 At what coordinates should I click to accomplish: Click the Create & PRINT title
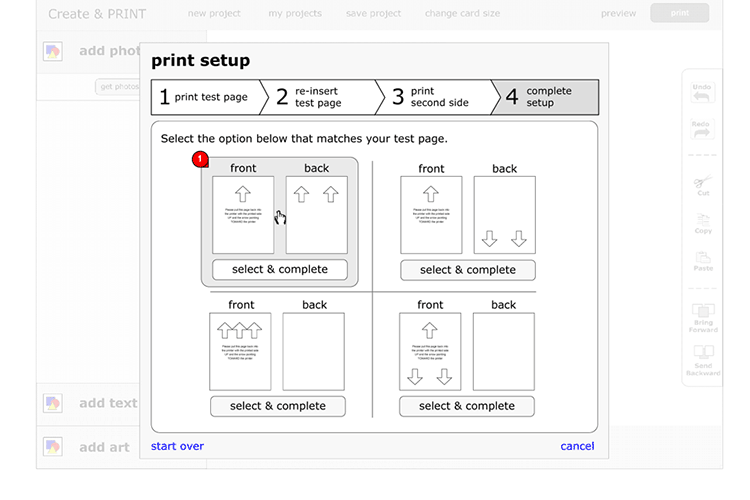coord(97,14)
